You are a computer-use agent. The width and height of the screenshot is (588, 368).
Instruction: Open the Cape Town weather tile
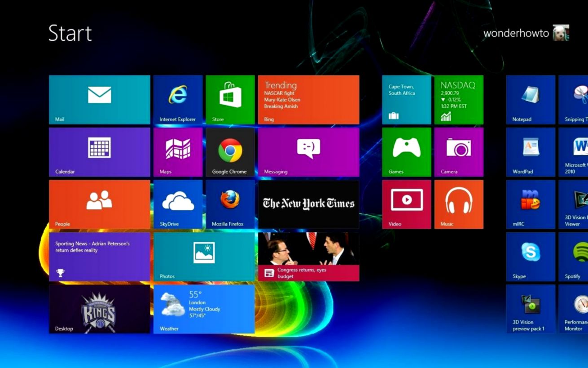pyautogui.click(x=406, y=99)
